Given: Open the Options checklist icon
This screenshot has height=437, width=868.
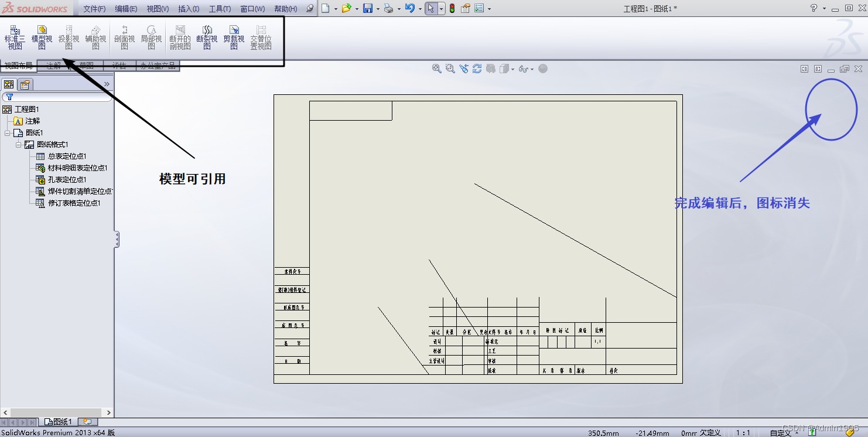Looking at the screenshot, I should click(479, 8).
